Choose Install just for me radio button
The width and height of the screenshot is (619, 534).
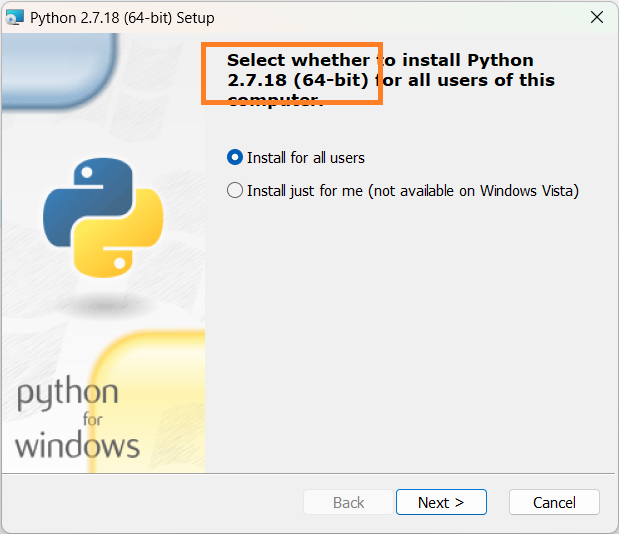point(235,191)
